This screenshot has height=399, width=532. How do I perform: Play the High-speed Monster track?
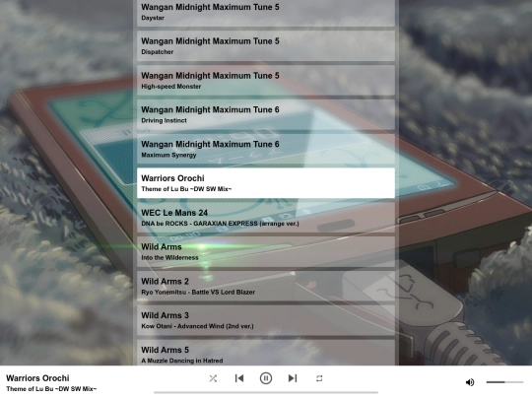266,80
